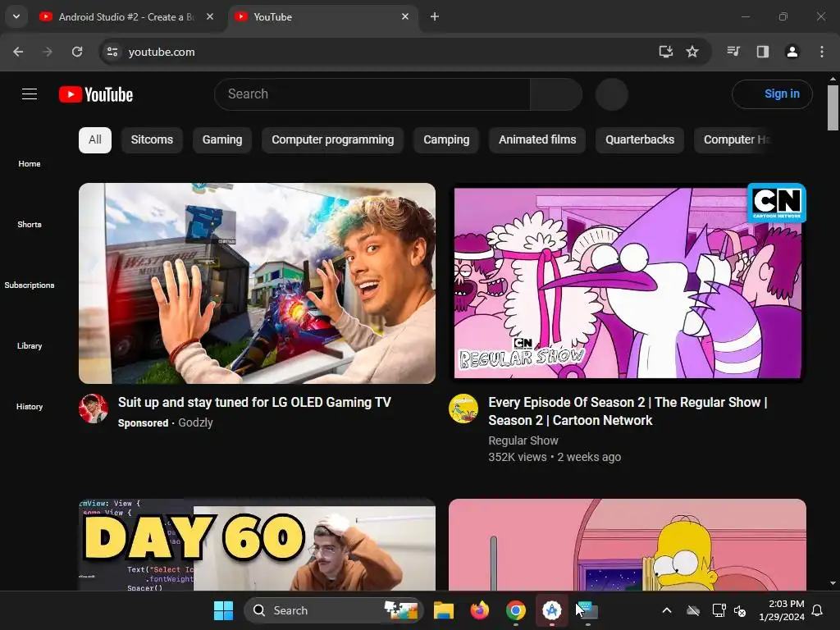Reload the page with the refresh icon
This screenshot has height=630, width=840.
77,52
